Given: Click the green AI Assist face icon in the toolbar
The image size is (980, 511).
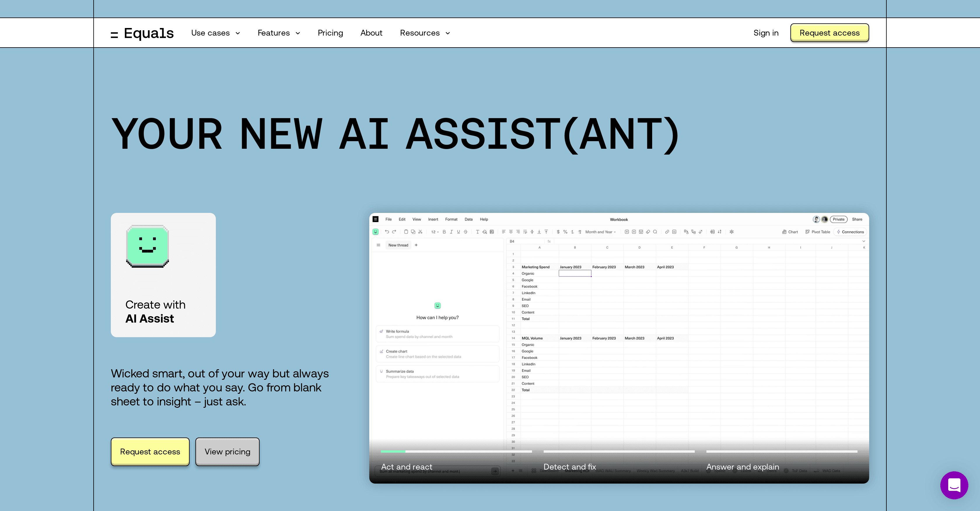Looking at the screenshot, I should tap(375, 232).
